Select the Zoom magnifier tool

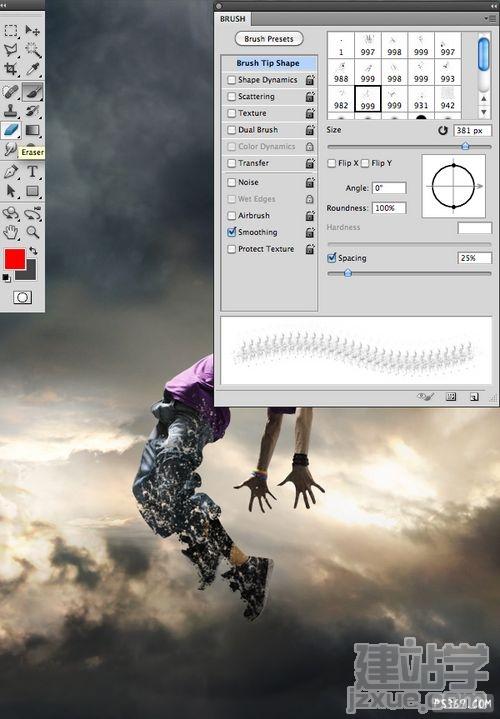32,232
